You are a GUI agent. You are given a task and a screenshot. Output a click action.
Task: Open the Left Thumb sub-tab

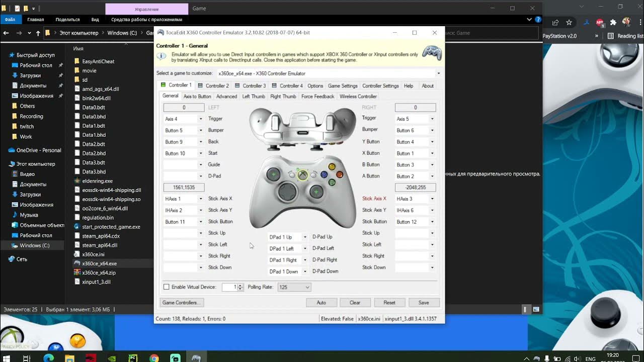pos(254,97)
